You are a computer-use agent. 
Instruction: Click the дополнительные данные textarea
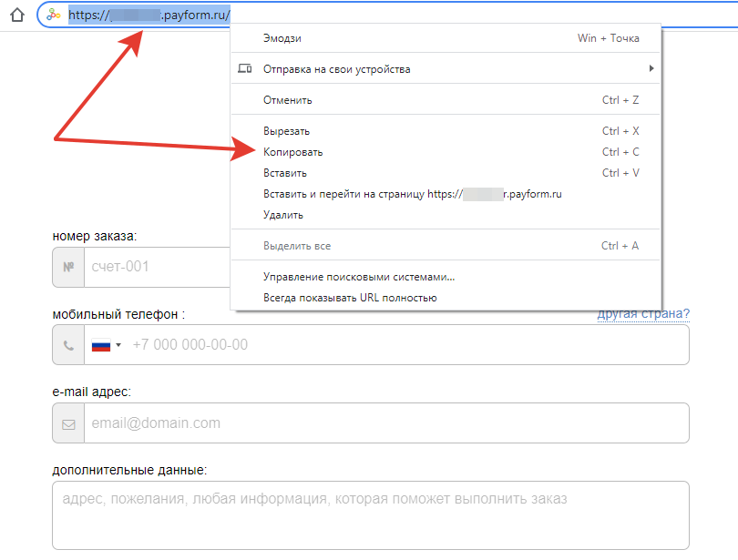click(371, 515)
